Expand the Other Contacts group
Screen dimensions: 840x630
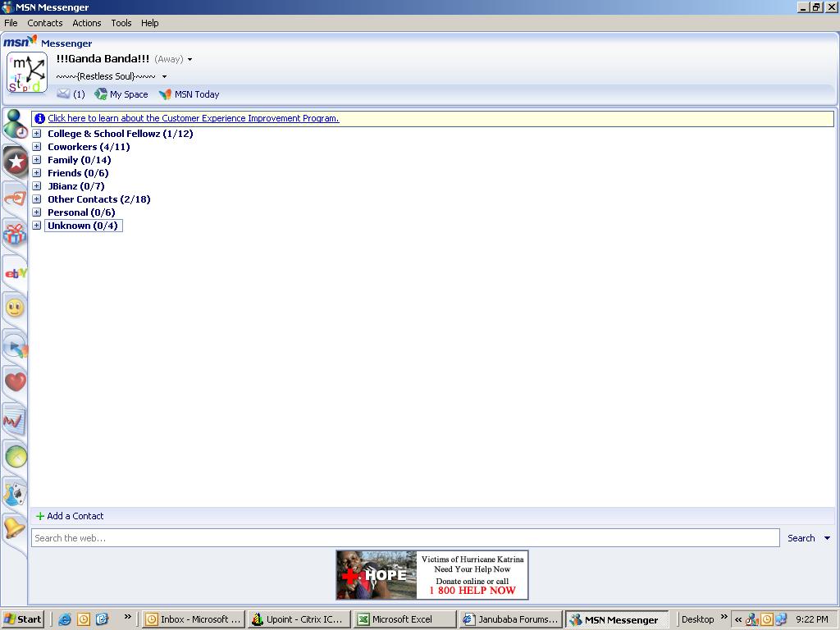pyautogui.click(x=36, y=199)
